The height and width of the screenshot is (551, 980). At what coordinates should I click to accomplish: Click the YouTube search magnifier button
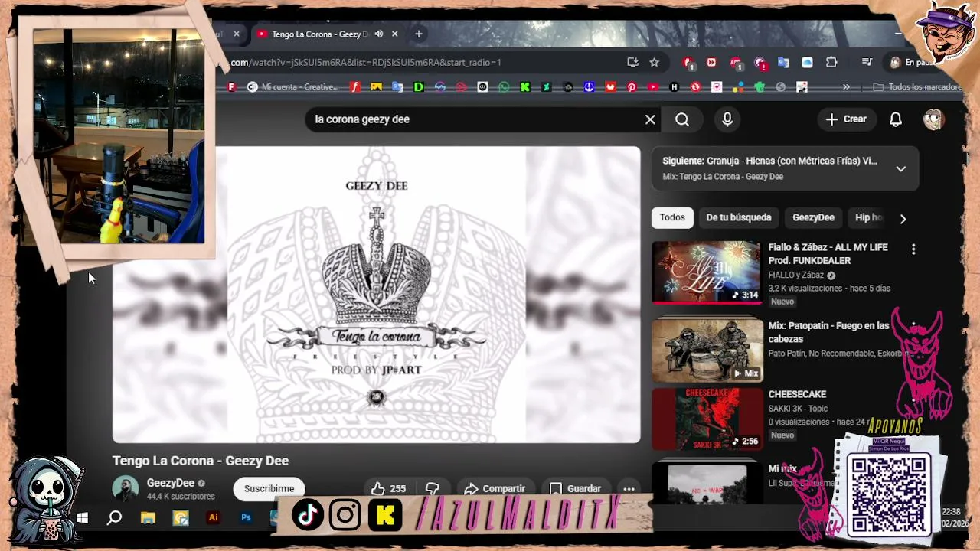(x=682, y=119)
